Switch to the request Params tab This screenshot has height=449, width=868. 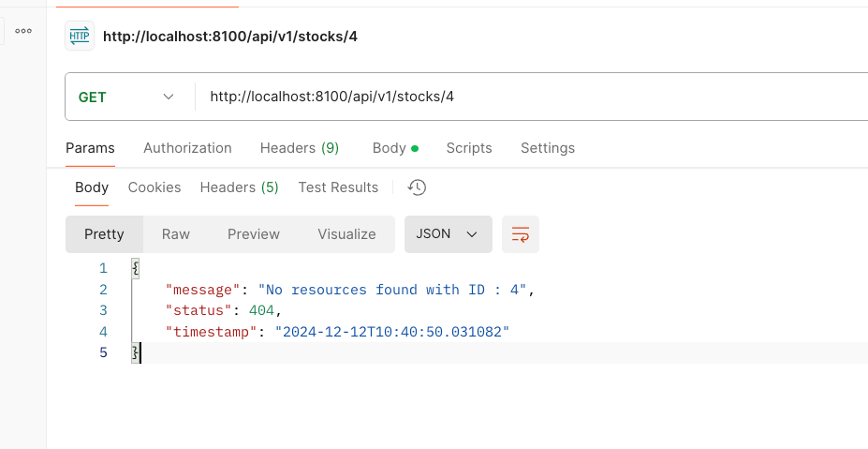click(90, 148)
